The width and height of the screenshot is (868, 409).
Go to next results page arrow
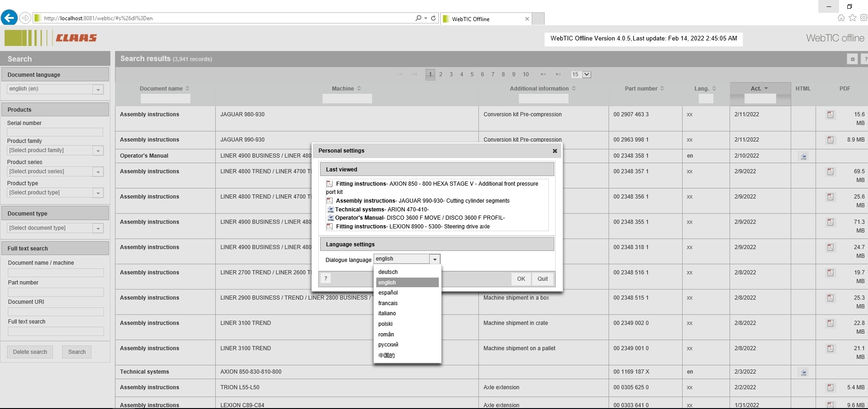click(x=543, y=74)
